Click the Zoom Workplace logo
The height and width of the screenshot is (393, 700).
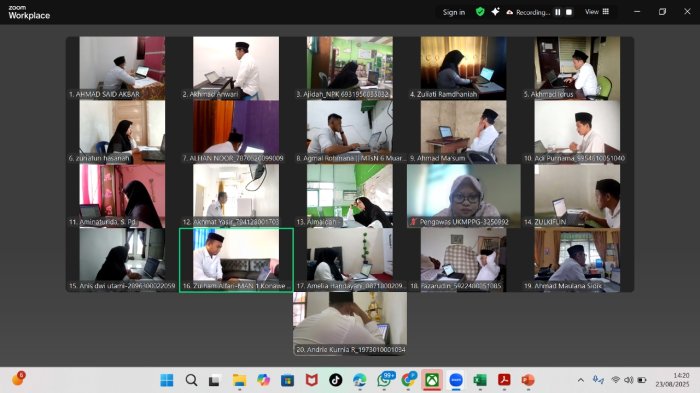click(x=29, y=12)
